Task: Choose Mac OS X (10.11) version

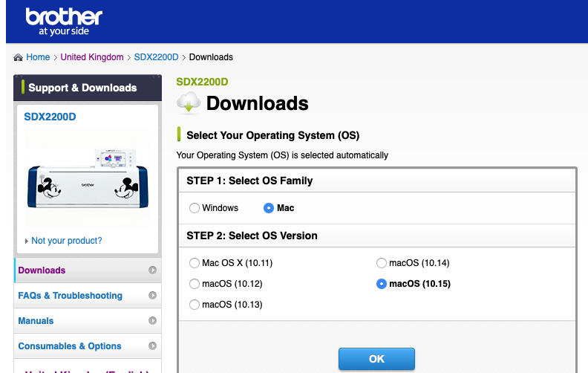Action: 195,263
